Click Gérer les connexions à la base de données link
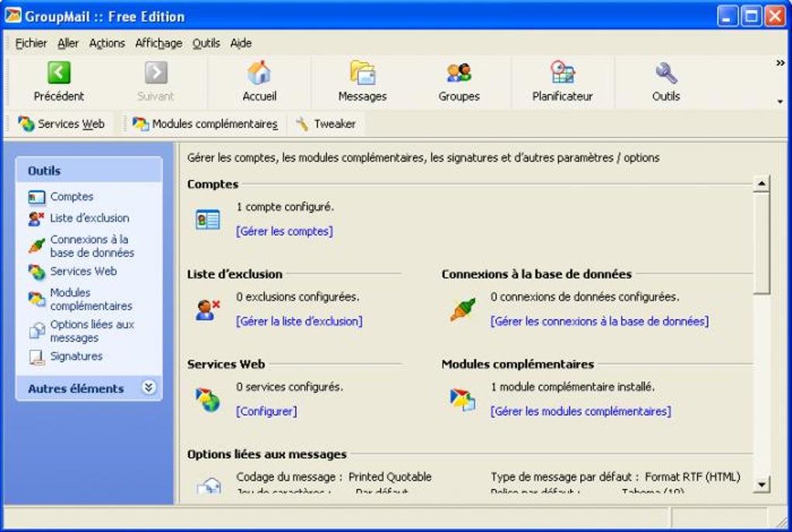The width and height of the screenshot is (792, 532). (599, 322)
